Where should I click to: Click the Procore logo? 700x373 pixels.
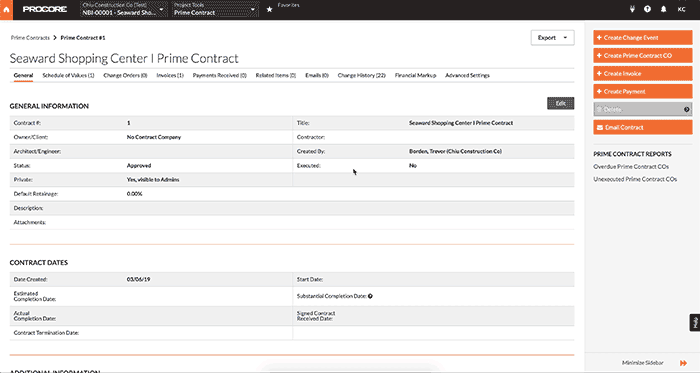coord(45,9)
